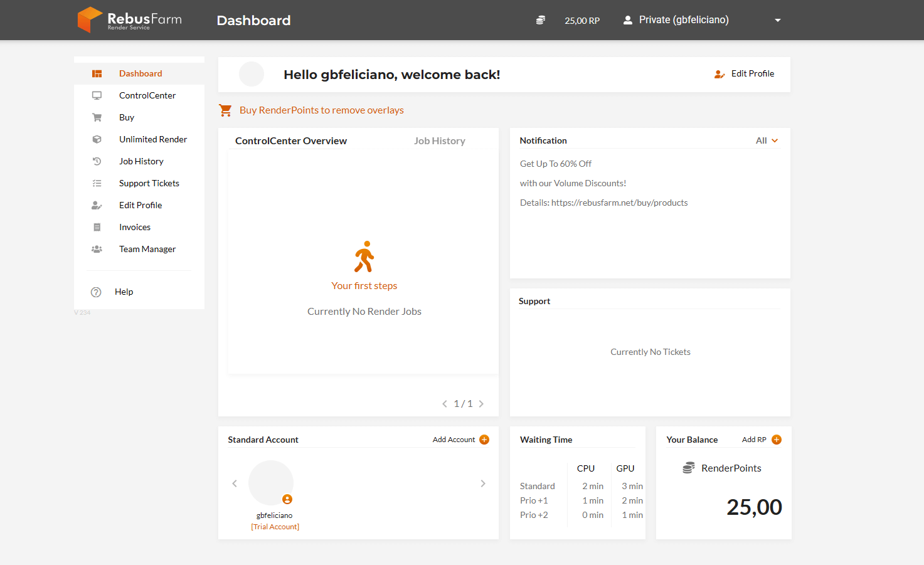Go to next page in job overview
Image resolution: width=924 pixels, height=565 pixels.
tap(481, 404)
